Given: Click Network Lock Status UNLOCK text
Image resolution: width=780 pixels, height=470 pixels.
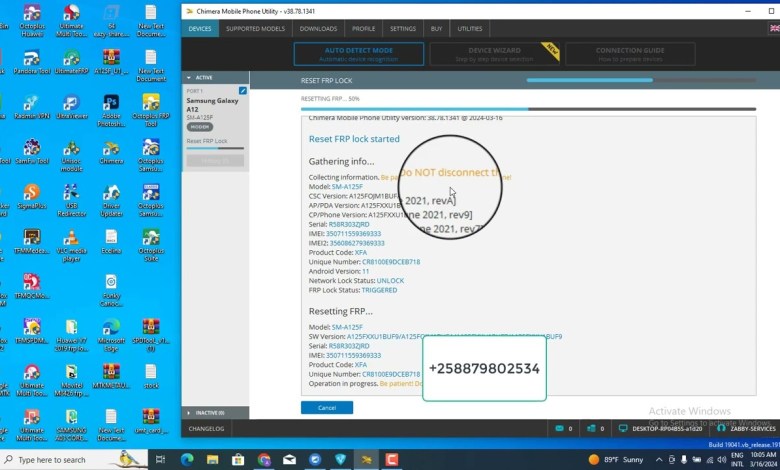Looking at the screenshot, I should click(x=390, y=281).
